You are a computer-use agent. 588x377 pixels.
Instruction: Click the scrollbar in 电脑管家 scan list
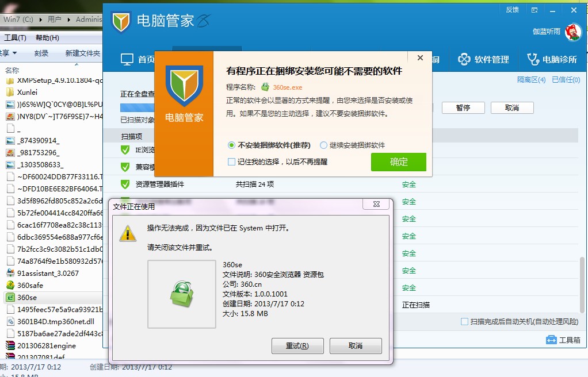(x=582, y=285)
